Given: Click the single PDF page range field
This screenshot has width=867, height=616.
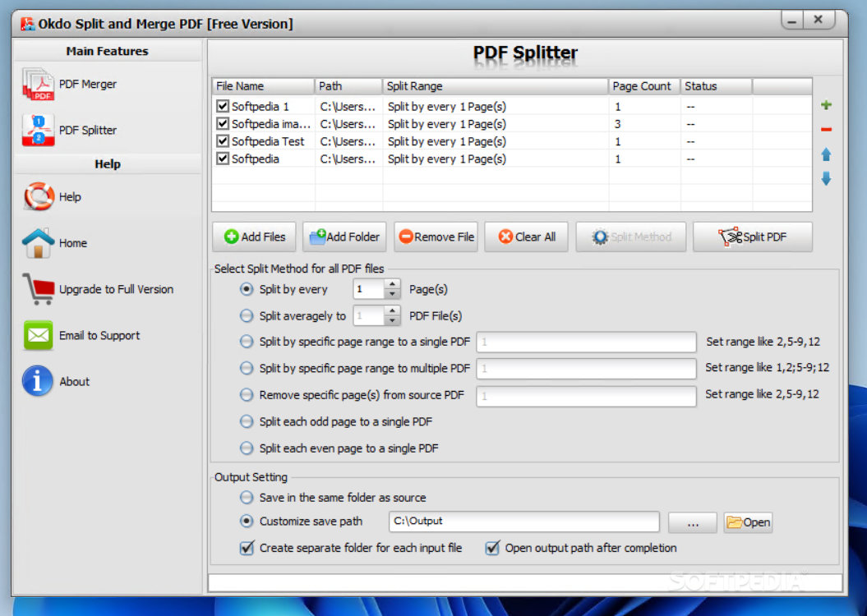Looking at the screenshot, I should (586, 342).
